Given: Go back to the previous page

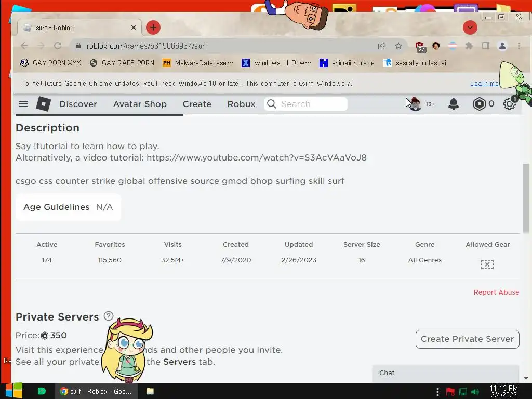Looking at the screenshot, I should pyautogui.click(x=24, y=46).
